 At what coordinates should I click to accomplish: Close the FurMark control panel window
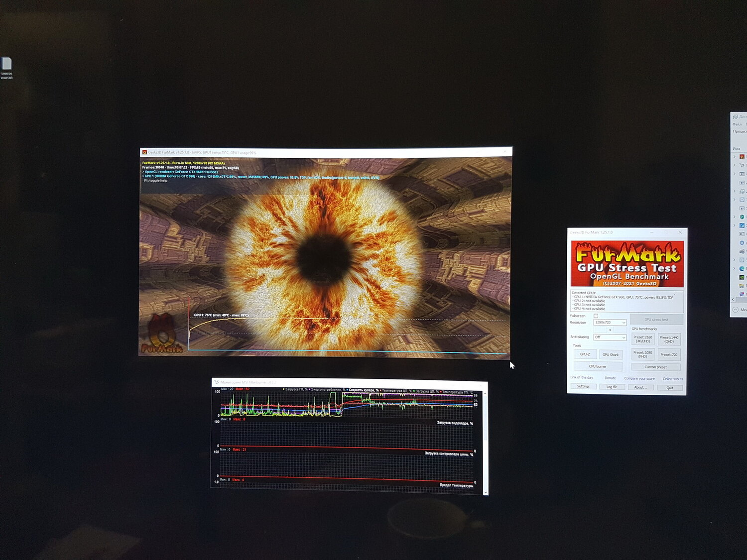click(x=680, y=232)
